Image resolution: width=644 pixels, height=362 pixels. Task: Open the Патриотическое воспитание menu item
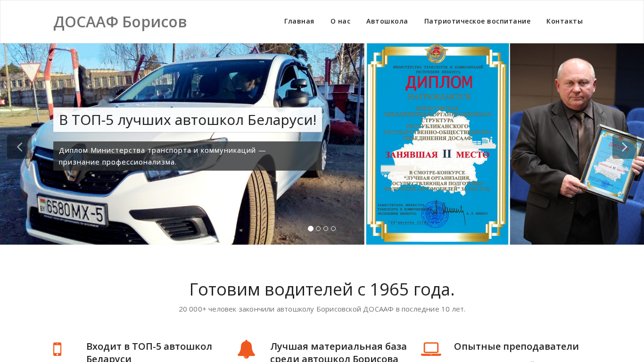tap(478, 21)
